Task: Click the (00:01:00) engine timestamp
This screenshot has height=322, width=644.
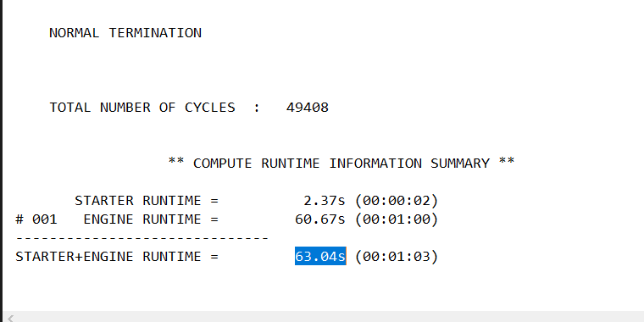Action: pyautogui.click(x=397, y=219)
